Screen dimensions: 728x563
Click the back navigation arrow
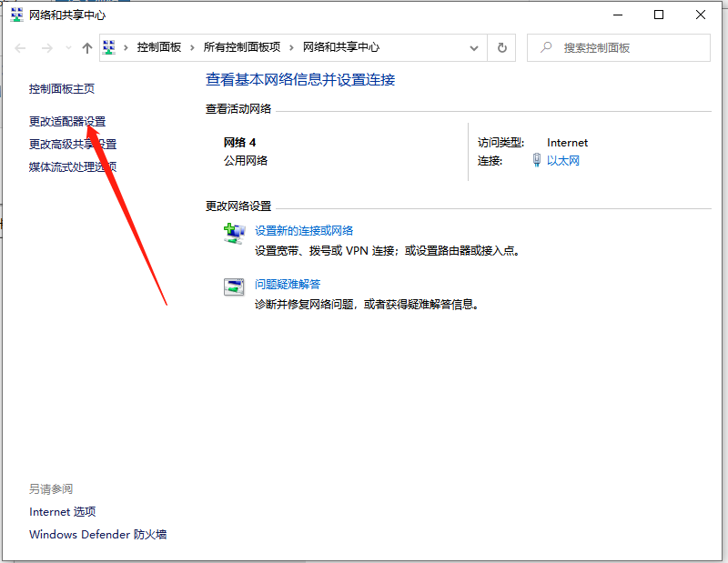coord(20,48)
